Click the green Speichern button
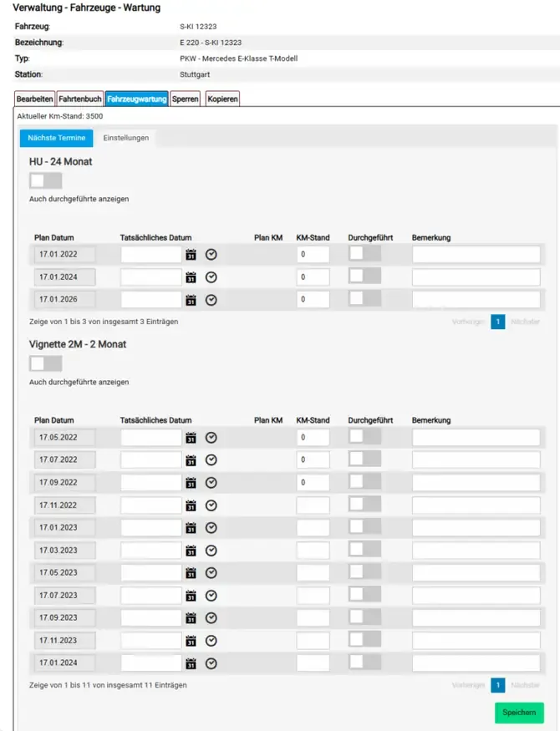The width and height of the screenshot is (560, 731). point(519,713)
